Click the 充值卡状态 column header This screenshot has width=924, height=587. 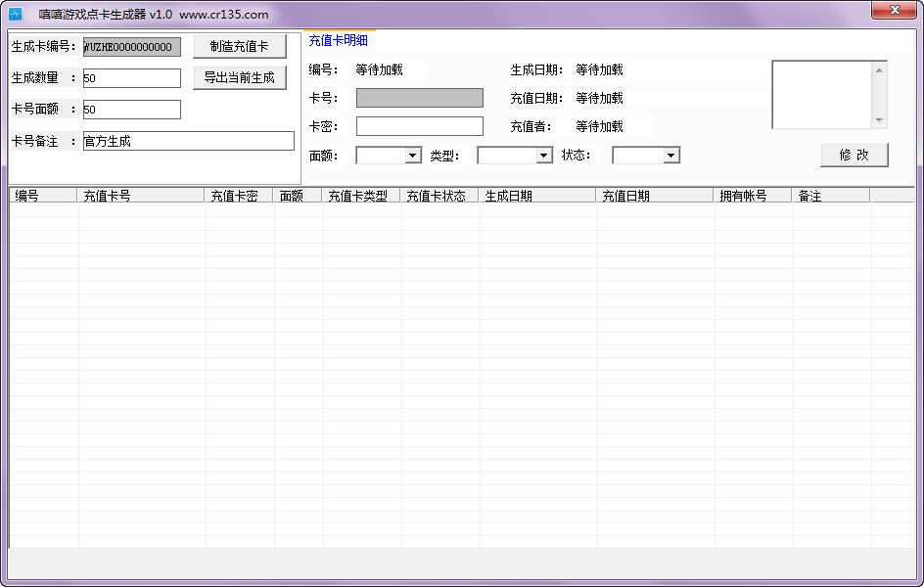[439, 196]
